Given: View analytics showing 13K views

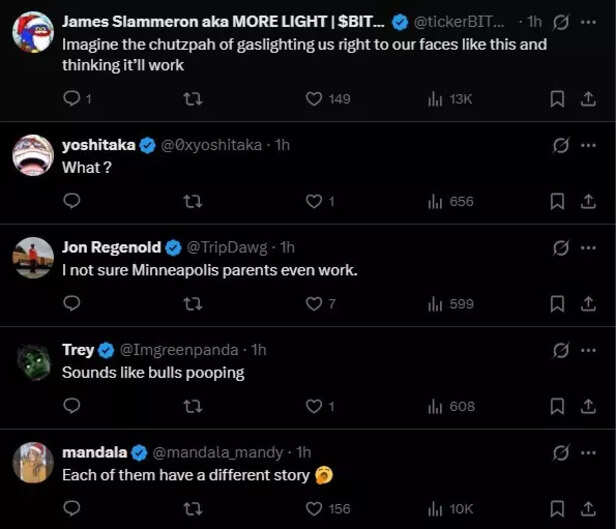Looking at the screenshot, I should pos(450,98).
